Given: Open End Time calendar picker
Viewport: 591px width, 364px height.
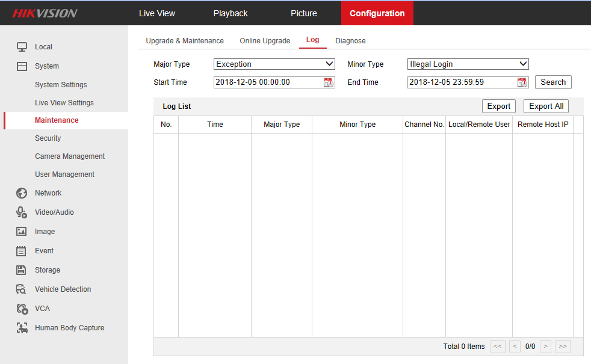Looking at the screenshot, I should click(x=522, y=82).
